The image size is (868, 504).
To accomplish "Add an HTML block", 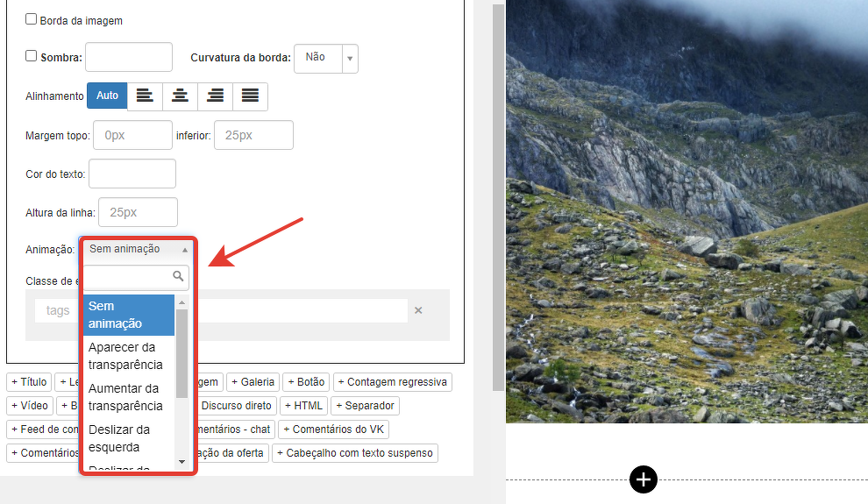I will pos(302,406).
